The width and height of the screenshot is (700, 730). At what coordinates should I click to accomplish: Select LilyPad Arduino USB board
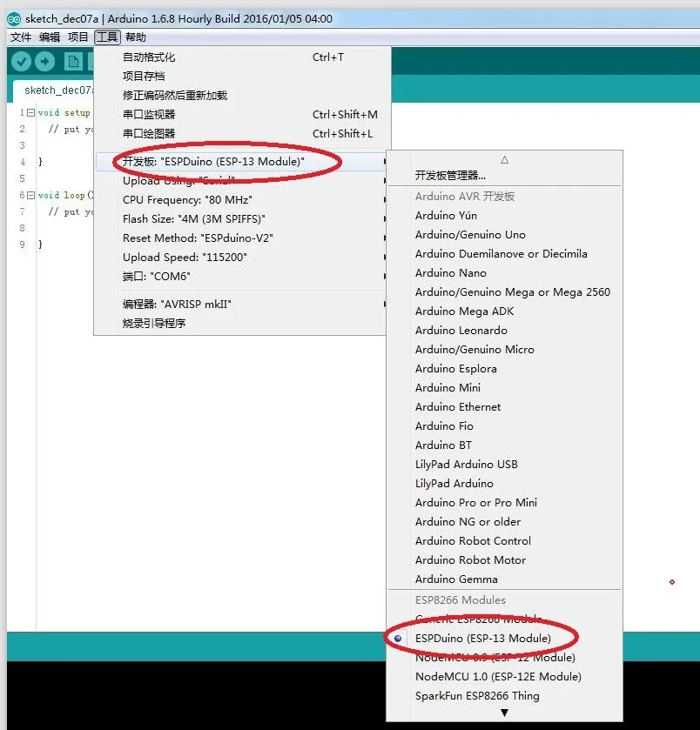(x=505, y=464)
